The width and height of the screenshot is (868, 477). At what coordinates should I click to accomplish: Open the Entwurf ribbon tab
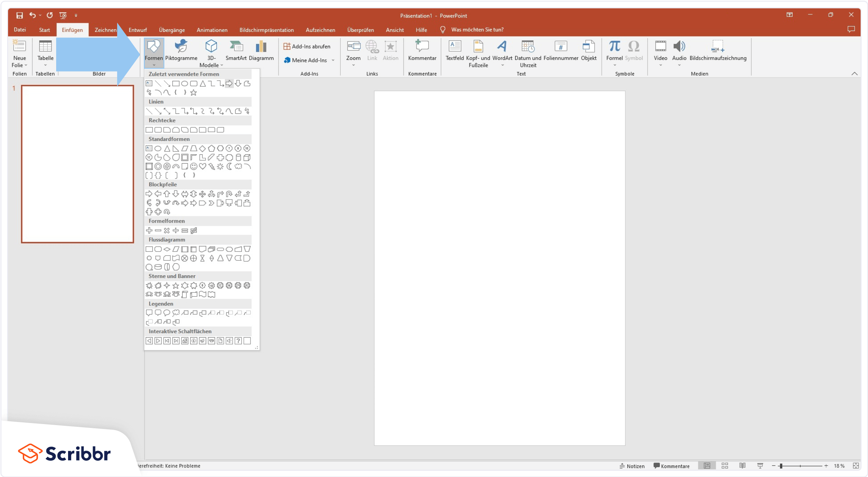138,30
